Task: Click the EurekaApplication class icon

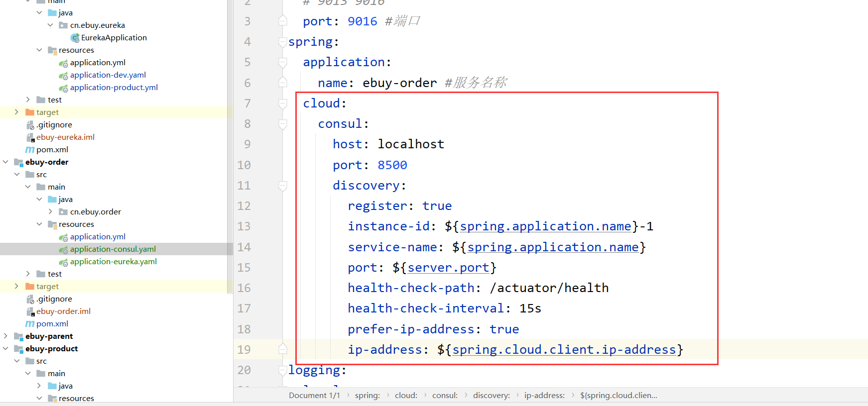Action: (x=75, y=38)
